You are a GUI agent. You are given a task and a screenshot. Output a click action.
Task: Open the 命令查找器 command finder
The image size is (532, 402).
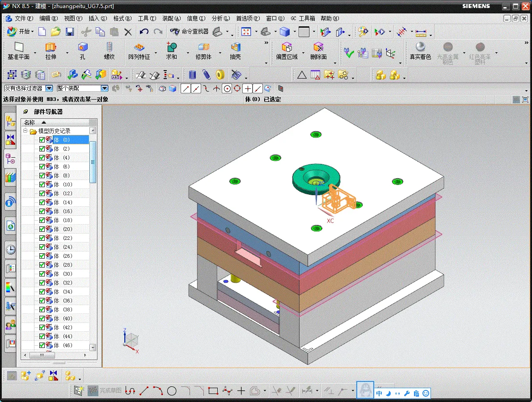[190, 32]
